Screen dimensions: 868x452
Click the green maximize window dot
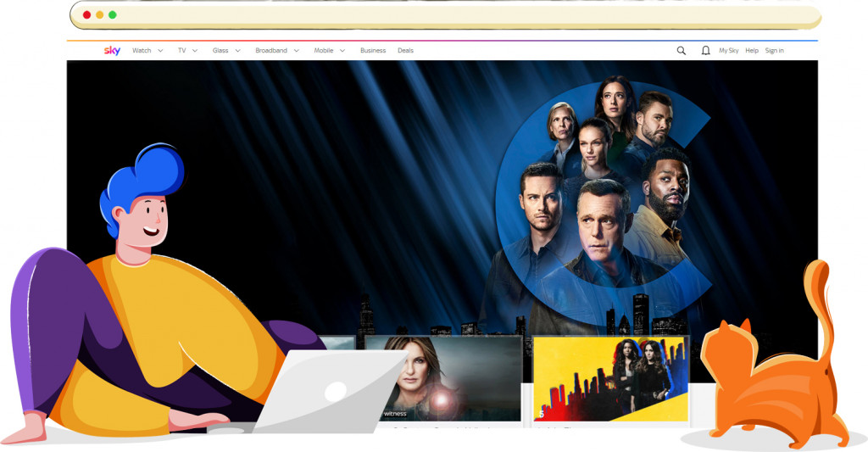coord(113,15)
